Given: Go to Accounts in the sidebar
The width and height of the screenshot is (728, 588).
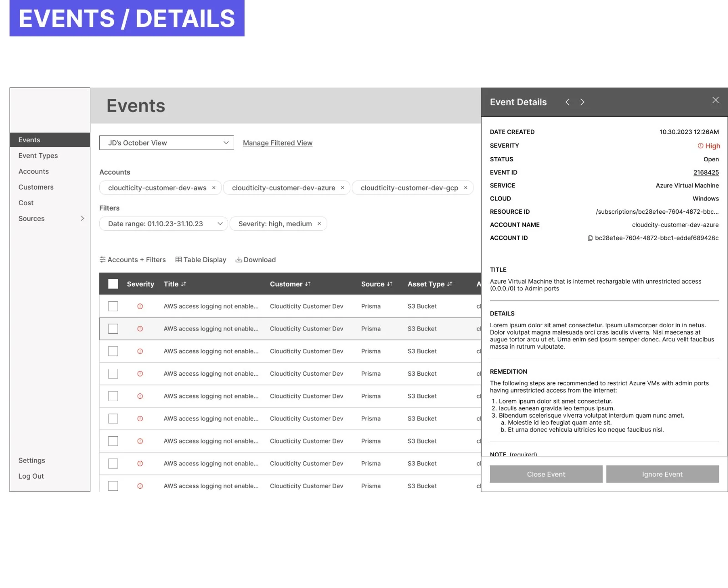Looking at the screenshot, I should (x=34, y=171).
